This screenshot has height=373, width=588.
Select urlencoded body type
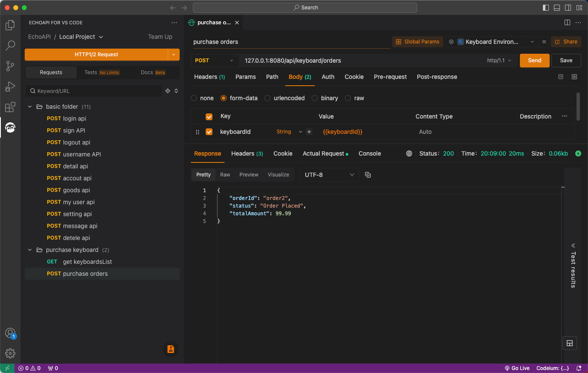pos(267,98)
